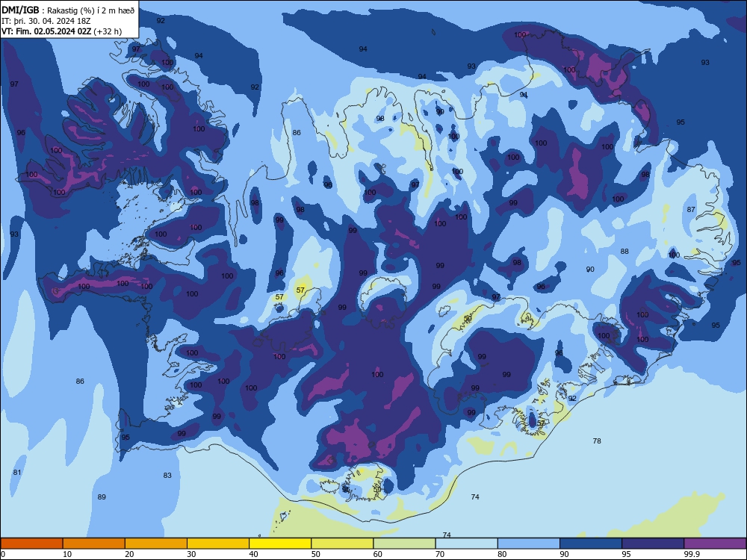Click the '40' legend scale label
The width and height of the screenshot is (747, 560).
coord(253,554)
